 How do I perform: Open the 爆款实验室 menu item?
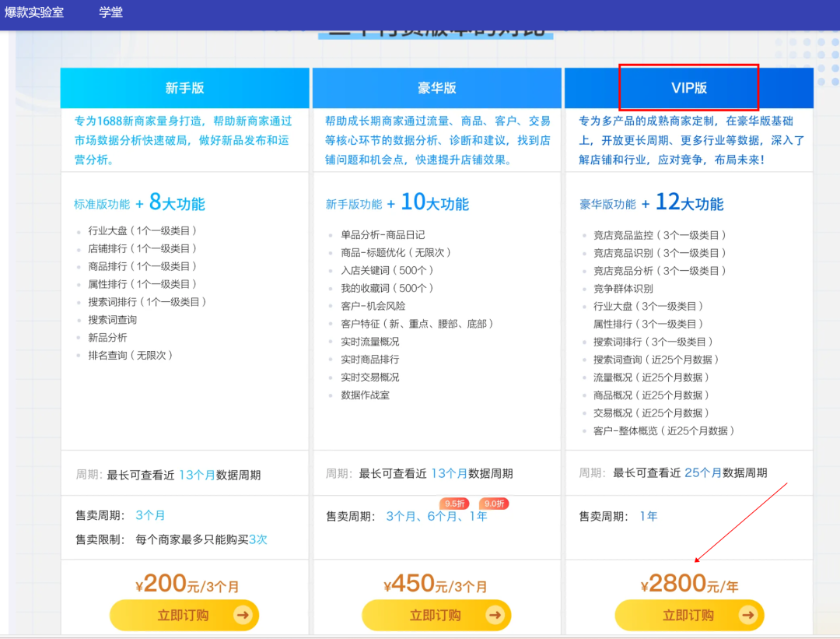[x=34, y=12]
